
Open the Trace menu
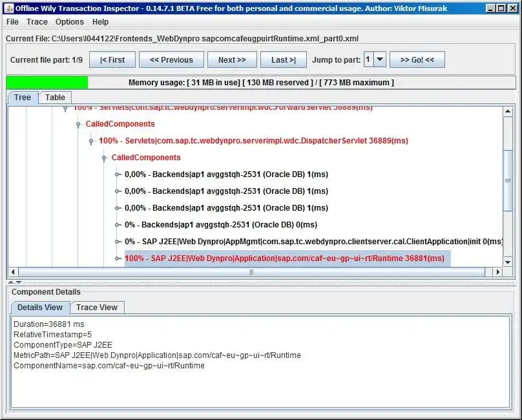coord(37,22)
